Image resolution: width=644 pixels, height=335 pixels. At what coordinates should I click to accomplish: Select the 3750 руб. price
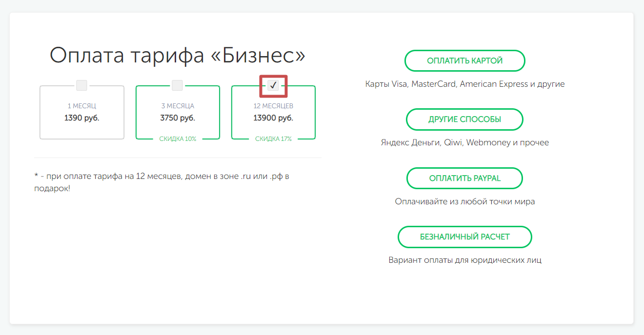[x=178, y=118]
